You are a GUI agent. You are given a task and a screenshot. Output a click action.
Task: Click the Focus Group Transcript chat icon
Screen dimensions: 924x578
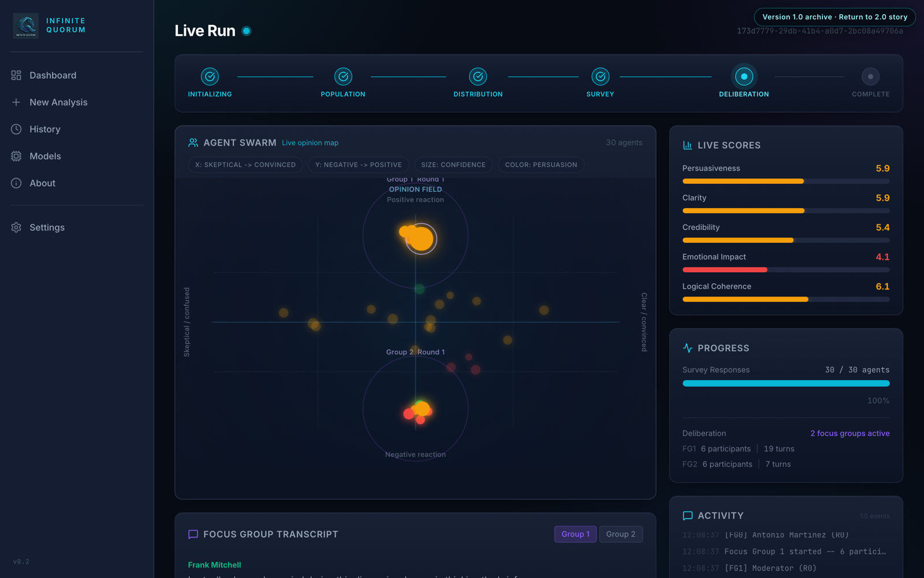click(193, 534)
